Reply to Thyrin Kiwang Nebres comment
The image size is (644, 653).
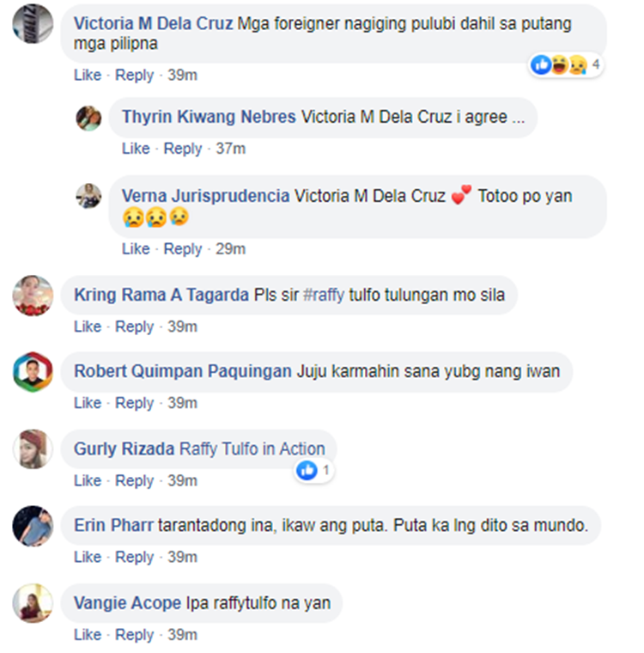click(182, 149)
